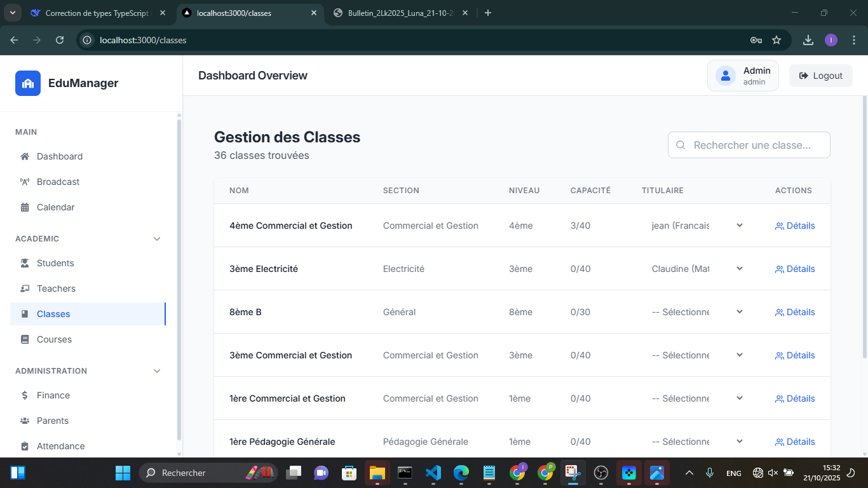Select the Teachers chalkboard icon
868x488 pixels.
25,288
